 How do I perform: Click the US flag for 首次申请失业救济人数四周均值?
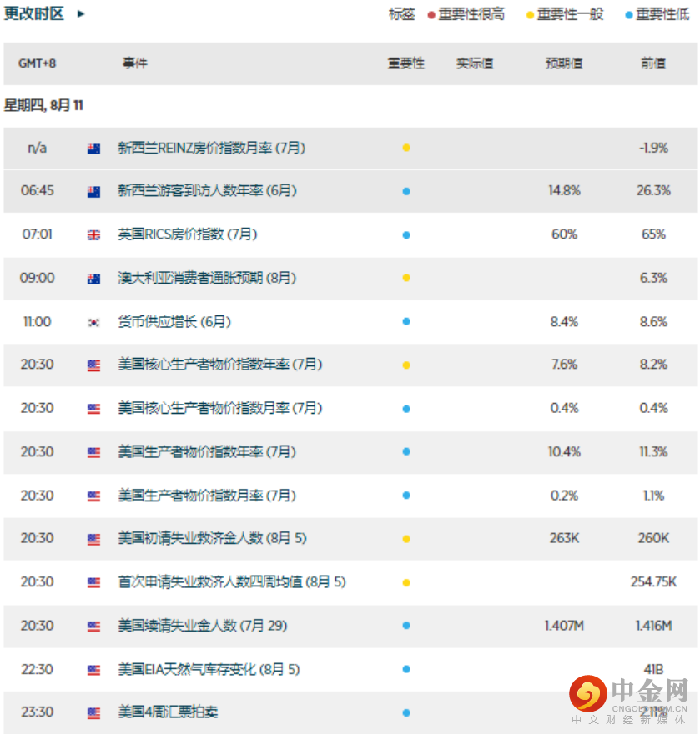click(93, 582)
